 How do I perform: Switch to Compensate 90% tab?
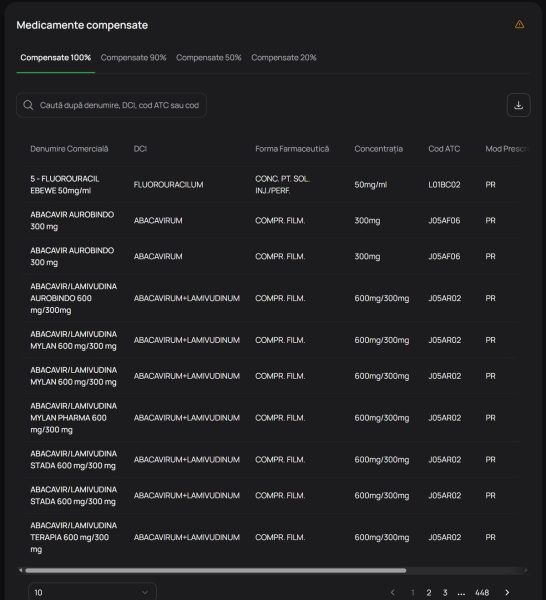(134, 58)
